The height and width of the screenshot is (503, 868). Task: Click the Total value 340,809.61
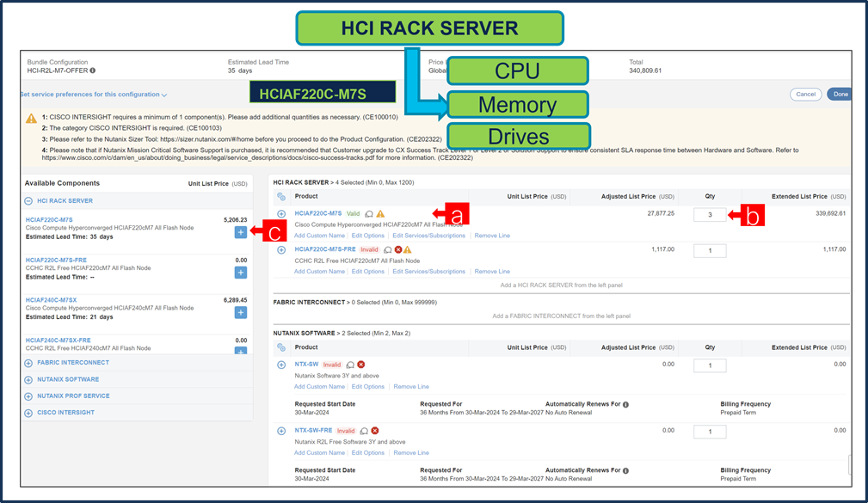tap(645, 71)
